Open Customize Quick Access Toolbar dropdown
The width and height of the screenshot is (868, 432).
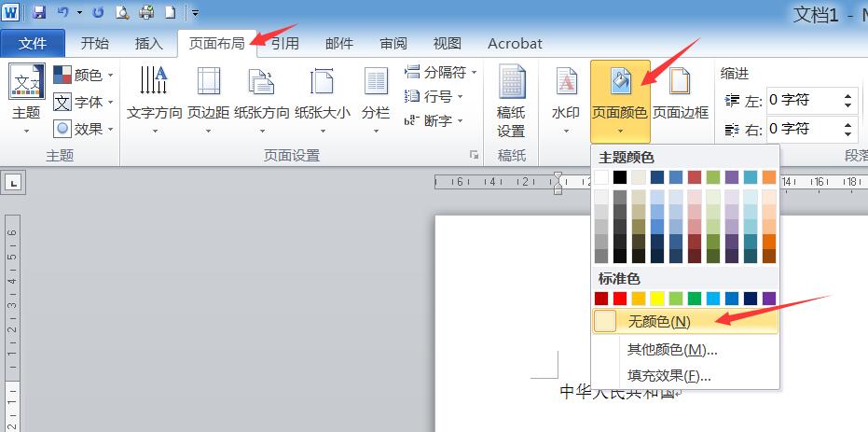coord(196,12)
